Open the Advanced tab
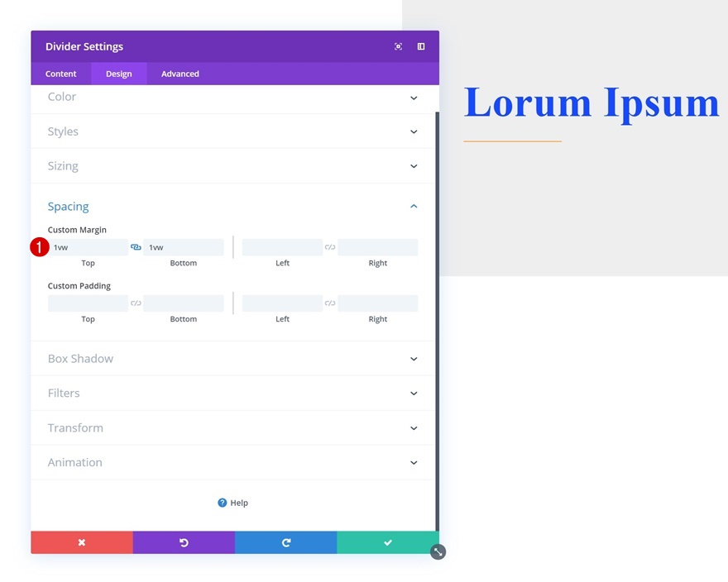728x582 pixels. [x=180, y=74]
